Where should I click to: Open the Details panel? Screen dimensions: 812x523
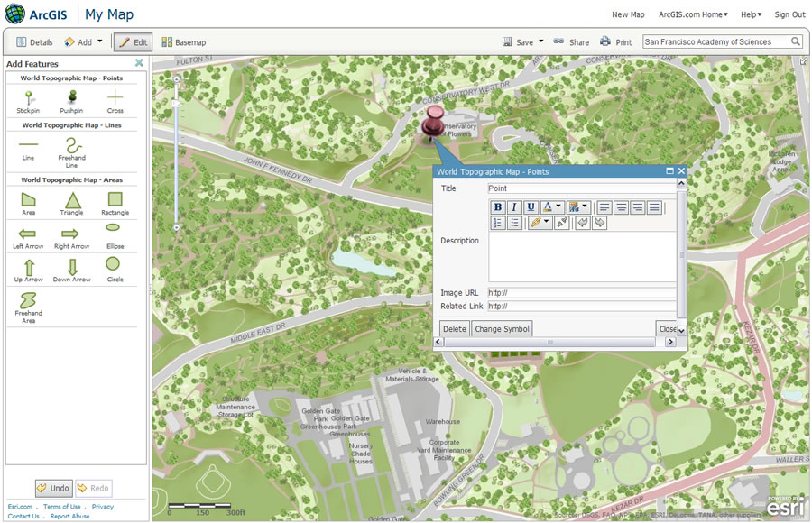34,42
